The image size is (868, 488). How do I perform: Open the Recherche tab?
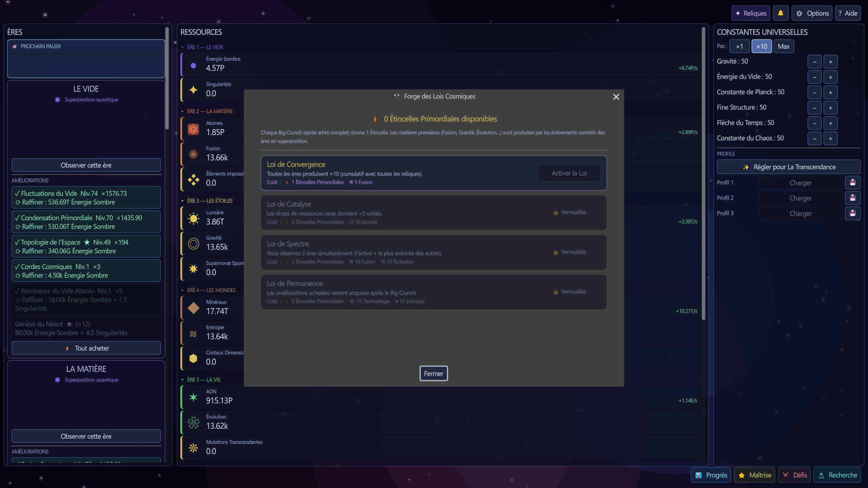pyautogui.click(x=837, y=475)
